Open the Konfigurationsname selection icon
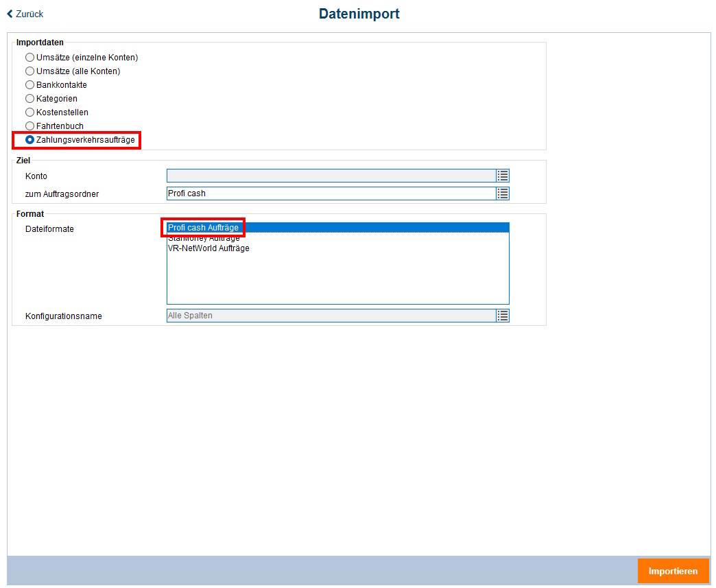Viewport: 716px width, 588px height. point(503,316)
